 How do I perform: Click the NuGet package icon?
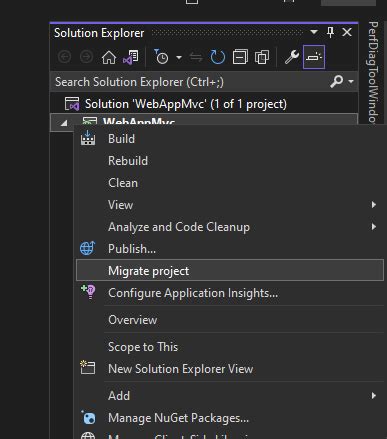pyautogui.click(x=88, y=417)
